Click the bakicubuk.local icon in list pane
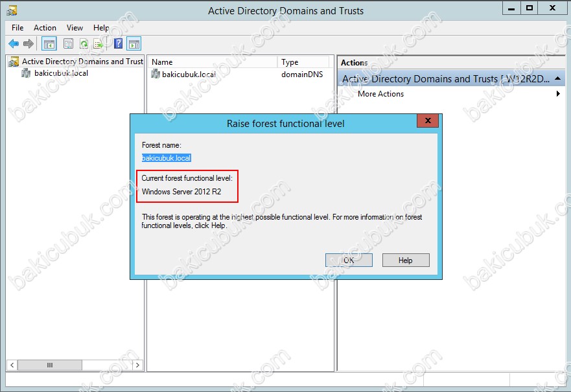Screen dimensions: 571x392 [156, 75]
